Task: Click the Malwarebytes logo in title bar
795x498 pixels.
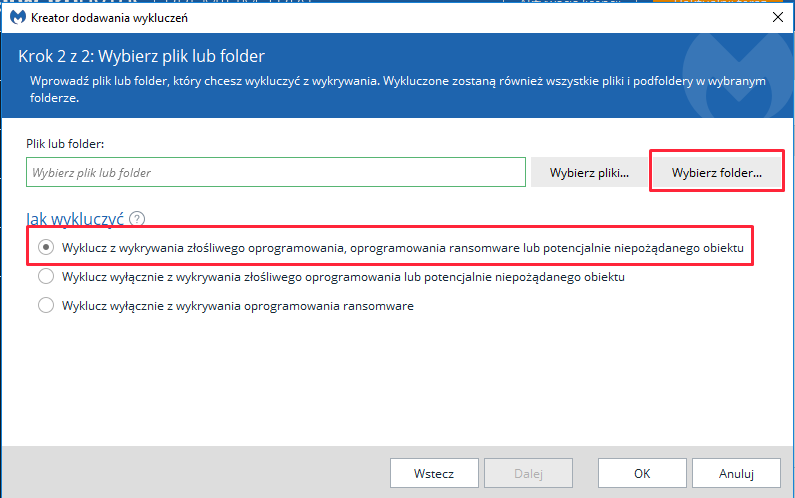Action: [x=18, y=18]
